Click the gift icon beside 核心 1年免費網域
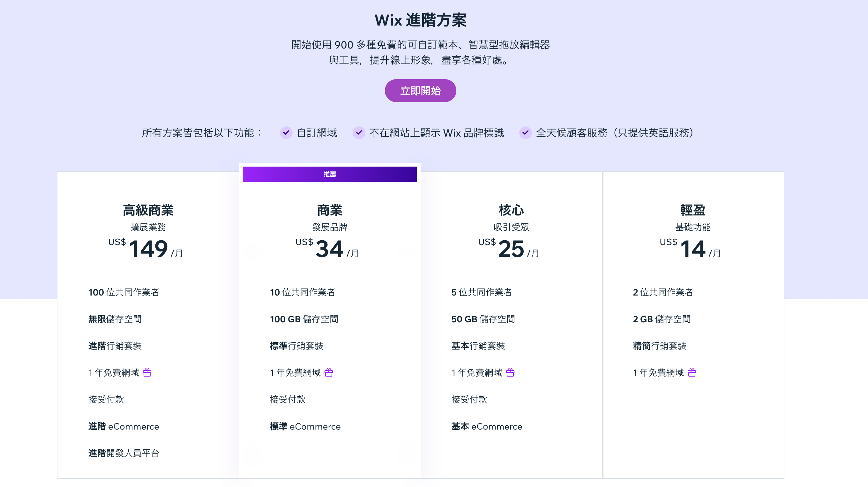The height and width of the screenshot is (487, 868). 510,373
